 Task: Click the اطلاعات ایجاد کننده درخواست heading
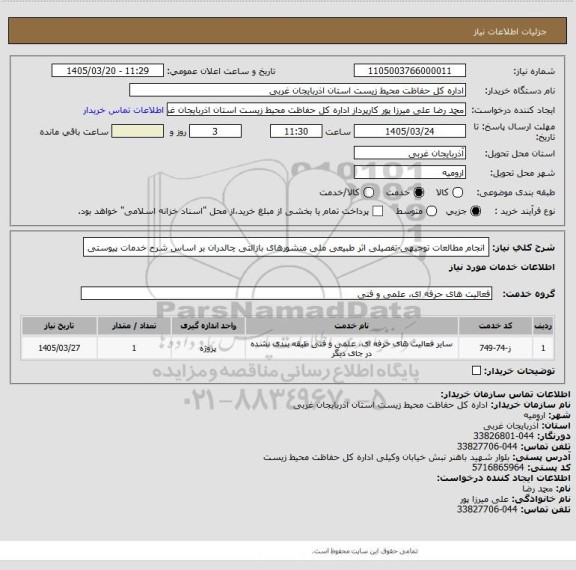coord(504,478)
